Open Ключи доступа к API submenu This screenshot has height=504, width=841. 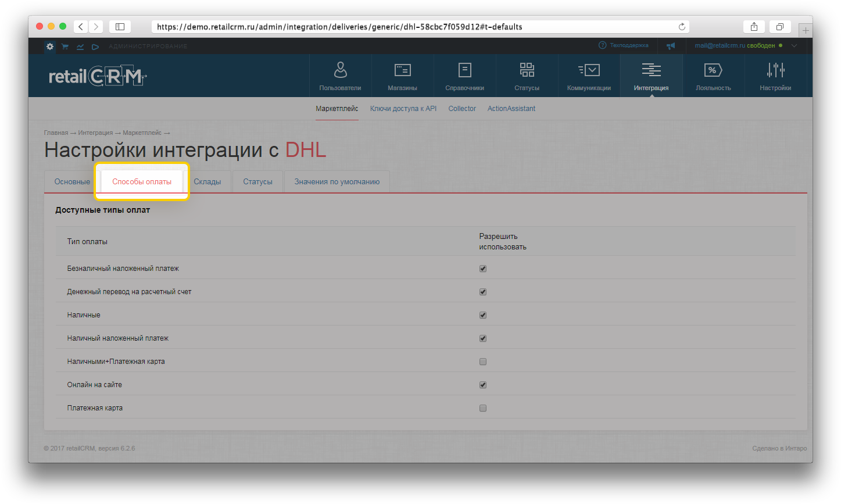(403, 109)
